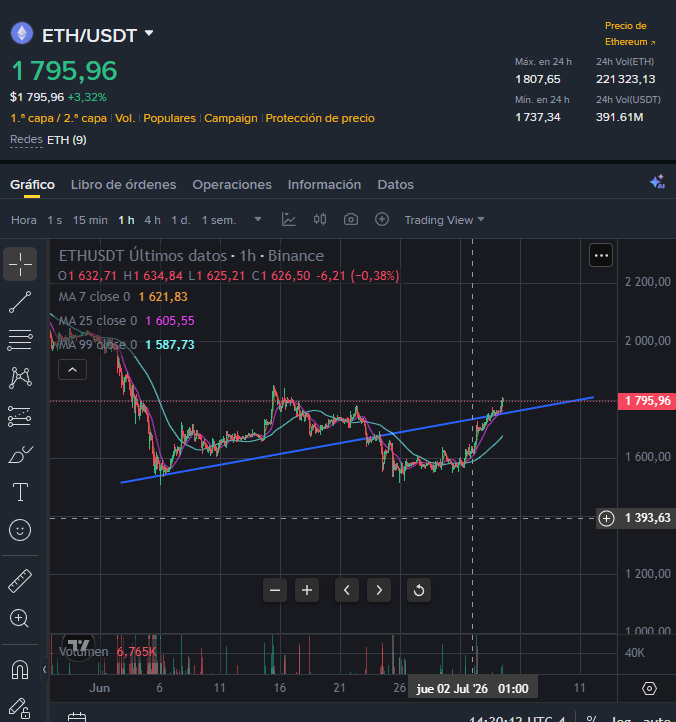
Task: Select the Text annotation tool
Action: click(x=20, y=492)
